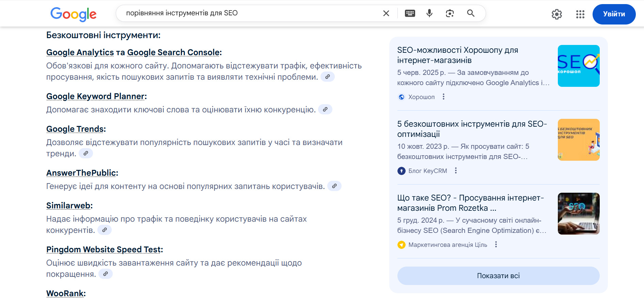Open the WooRank link
644x302 pixels.
click(x=65, y=293)
